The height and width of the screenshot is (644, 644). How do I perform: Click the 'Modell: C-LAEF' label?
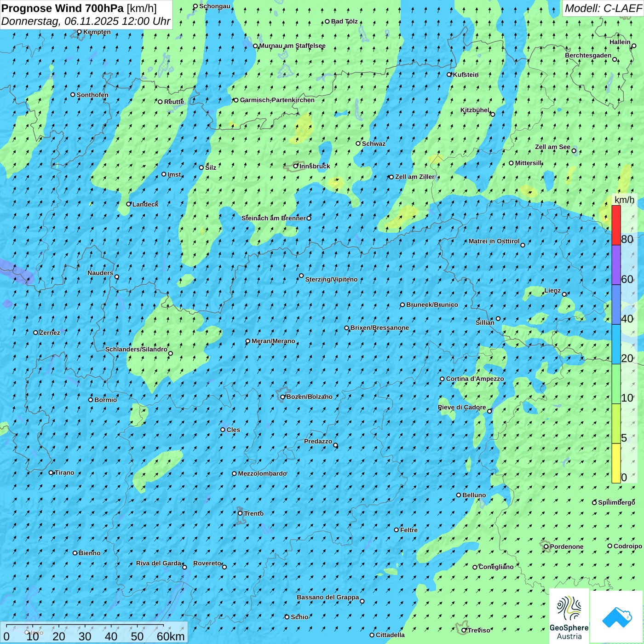pos(603,8)
